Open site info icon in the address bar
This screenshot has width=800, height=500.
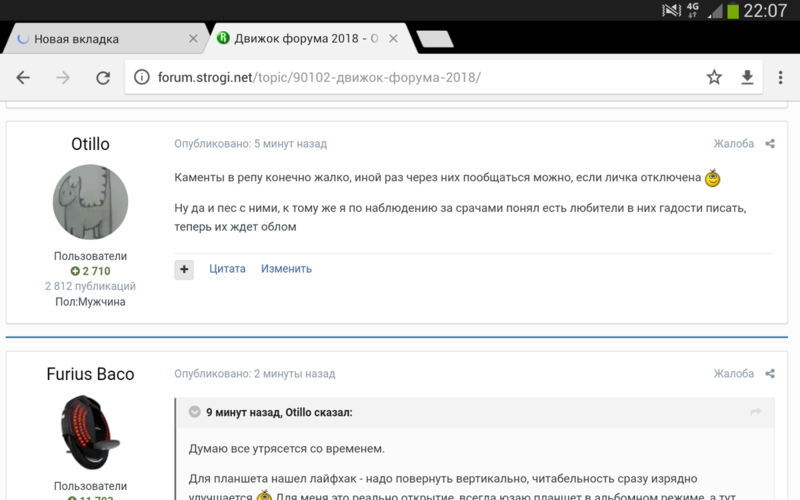[x=141, y=78]
